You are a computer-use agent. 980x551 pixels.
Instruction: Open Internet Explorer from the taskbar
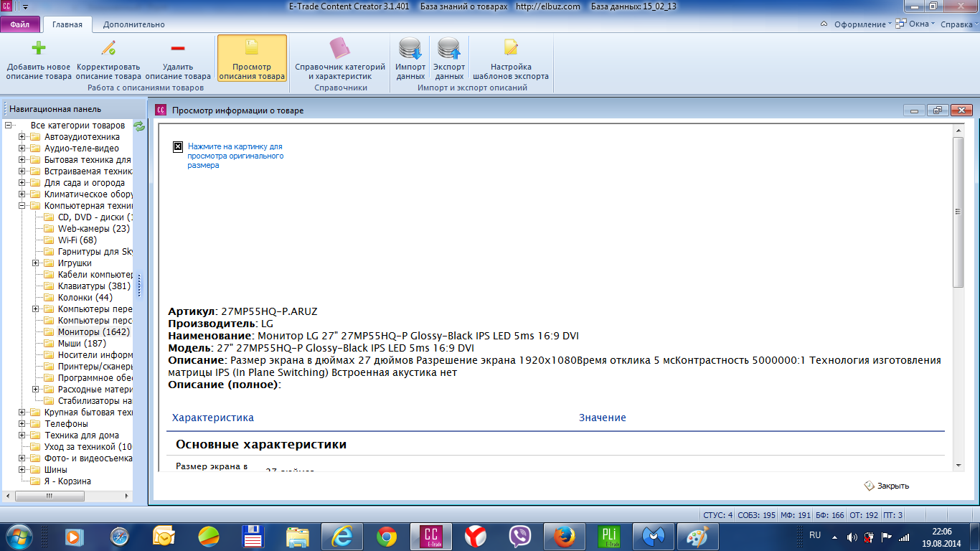click(x=342, y=537)
